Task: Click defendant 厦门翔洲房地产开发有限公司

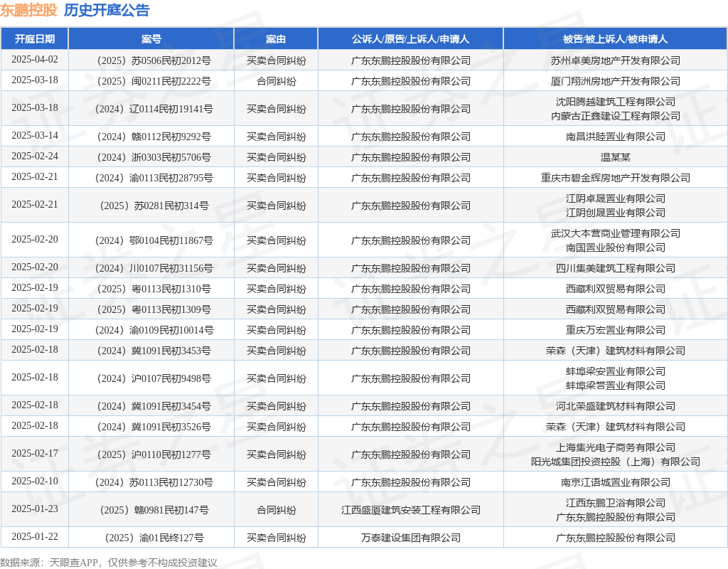Action: click(615, 81)
